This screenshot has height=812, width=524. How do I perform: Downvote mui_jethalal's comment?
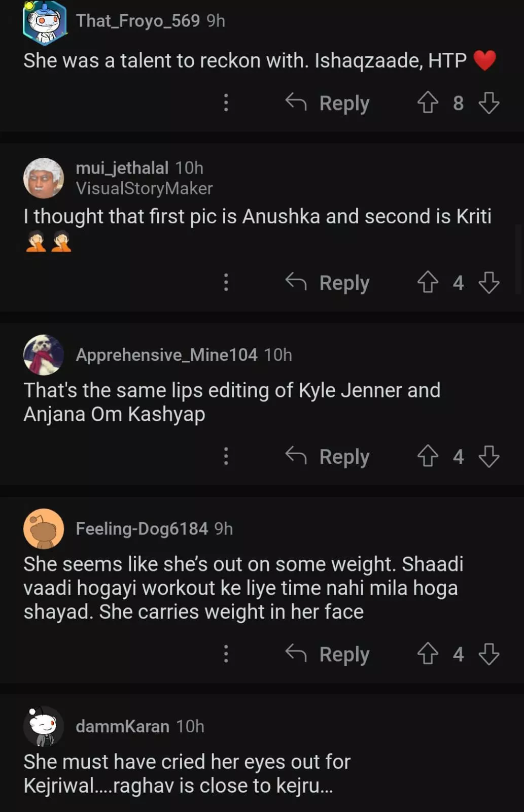click(489, 282)
